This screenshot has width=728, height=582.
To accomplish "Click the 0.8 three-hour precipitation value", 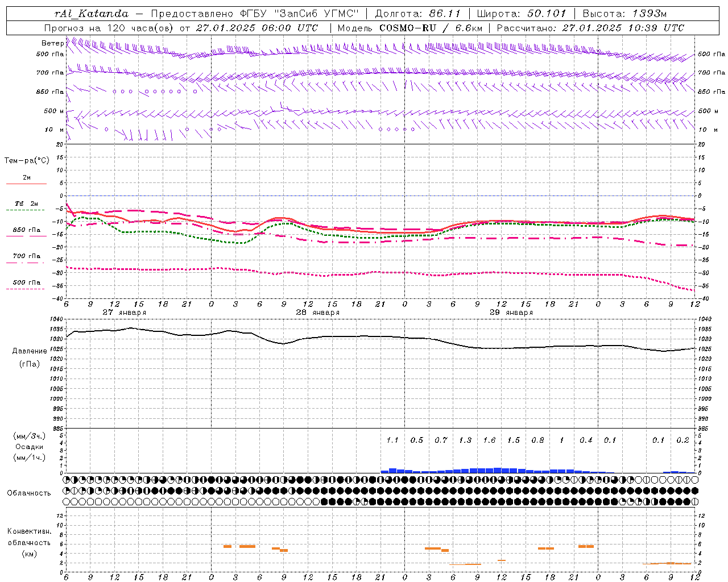I will pyautogui.click(x=537, y=440).
